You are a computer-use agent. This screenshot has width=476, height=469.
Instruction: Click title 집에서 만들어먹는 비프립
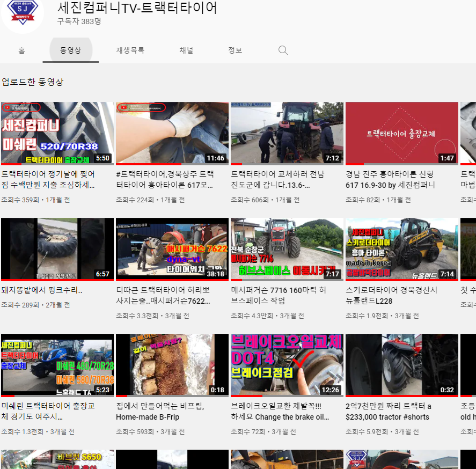(x=160, y=412)
